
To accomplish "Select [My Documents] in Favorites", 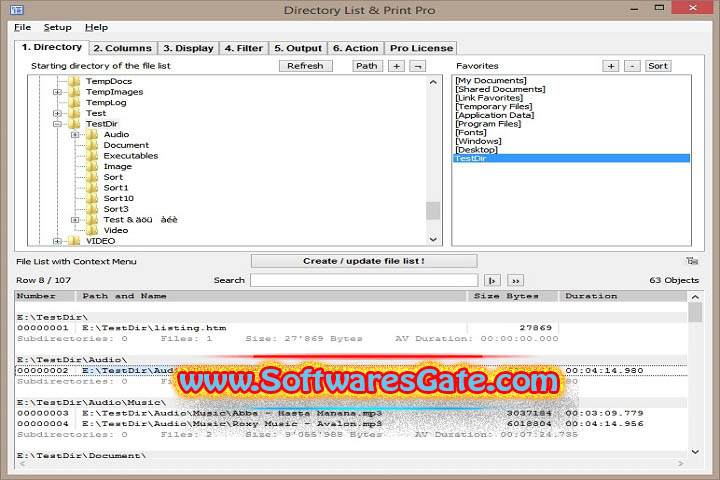I will (x=491, y=80).
